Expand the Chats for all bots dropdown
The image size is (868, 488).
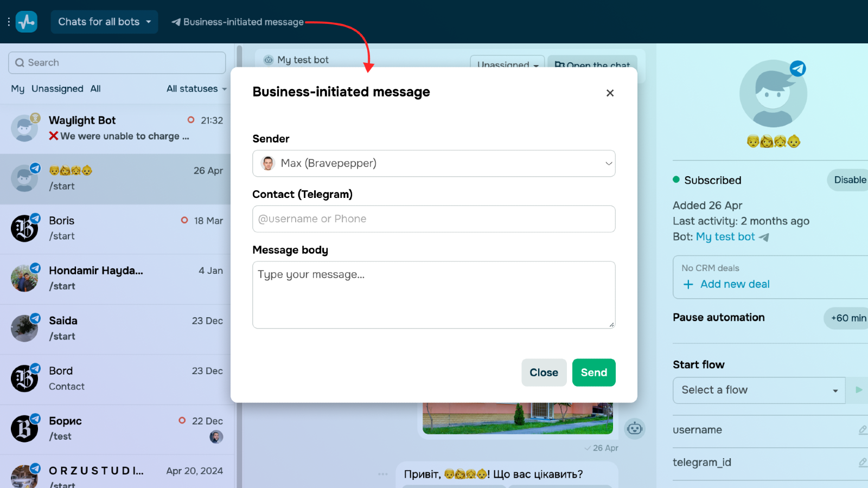(104, 22)
